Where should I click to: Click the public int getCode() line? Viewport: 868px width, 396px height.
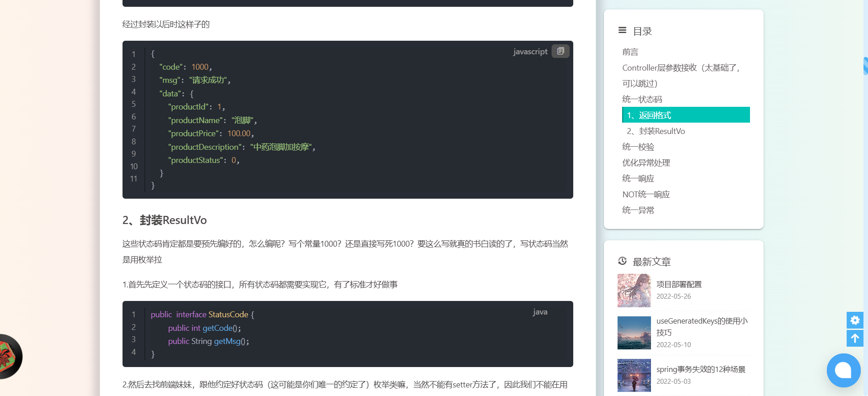click(x=204, y=328)
